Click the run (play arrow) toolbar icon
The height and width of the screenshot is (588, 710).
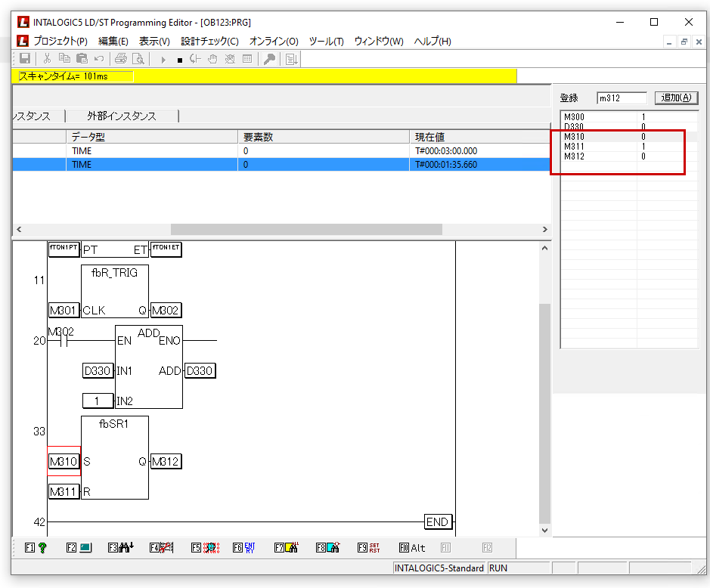pyautogui.click(x=163, y=59)
